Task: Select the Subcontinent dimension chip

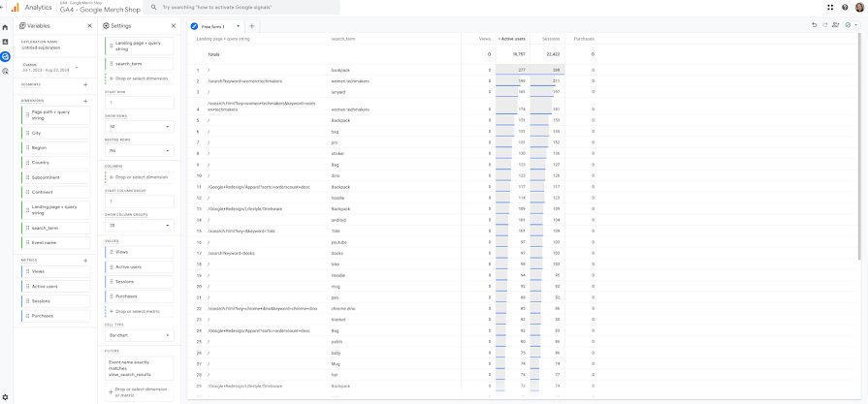Action: [55, 177]
